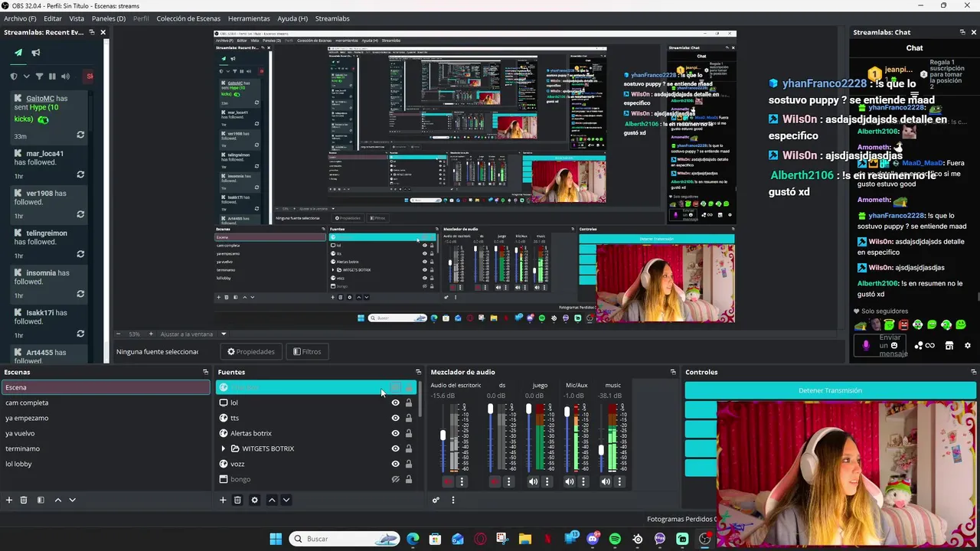Undock the Mezclador de audio panel
The height and width of the screenshot is (551, 980).
pos(673,372)
